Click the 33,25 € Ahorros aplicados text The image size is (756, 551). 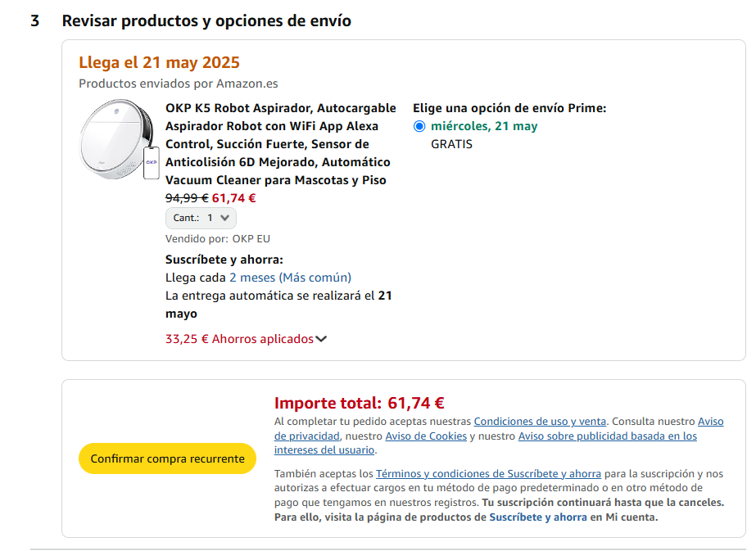[239, 339]
